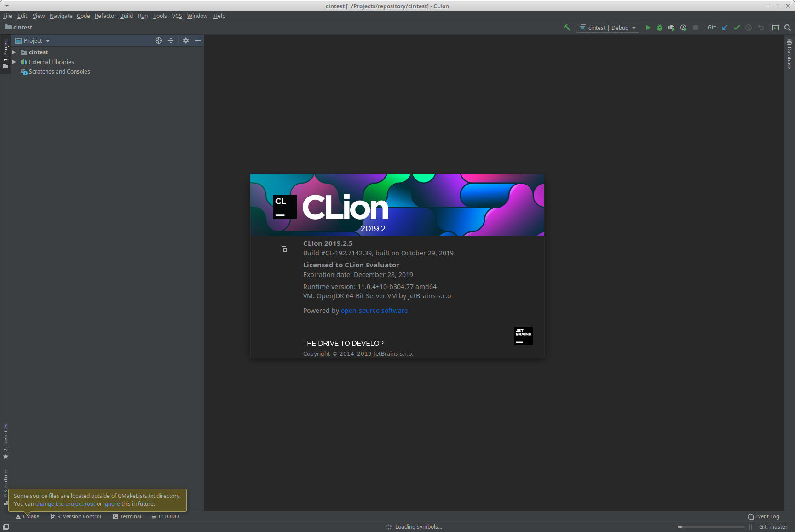Toggle tool window buttons icon bottom-left
Viewport: 795px width, 532px height.
click(x=6, y=527)
